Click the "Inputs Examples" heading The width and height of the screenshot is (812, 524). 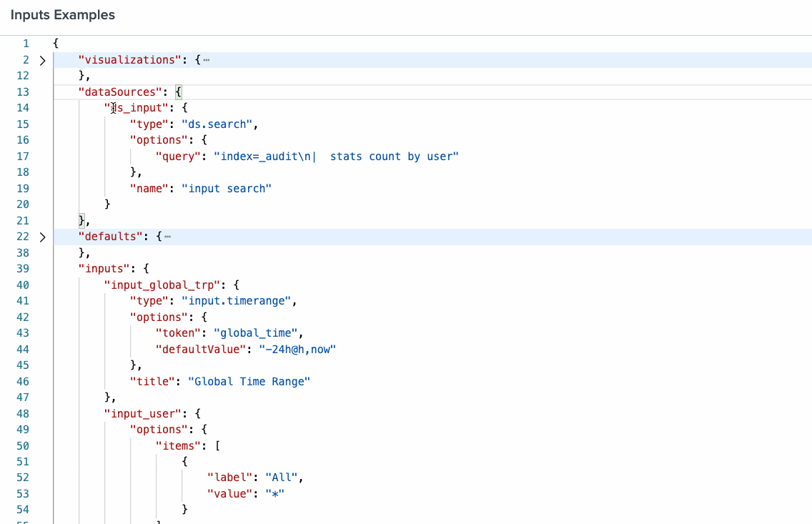pyautogui.click(x=63, y=14)
